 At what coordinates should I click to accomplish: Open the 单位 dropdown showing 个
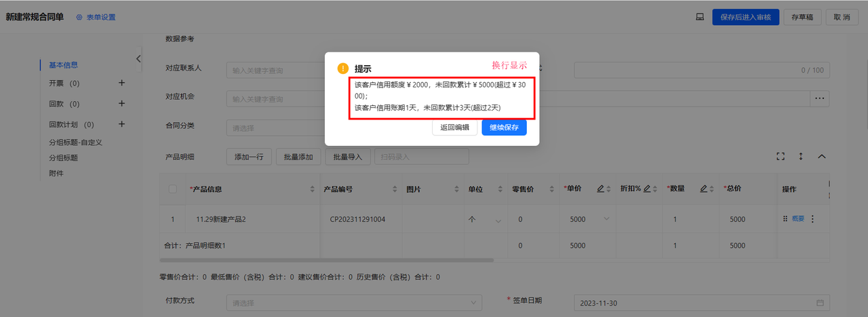pyautogui.click(x=486, y=219)
